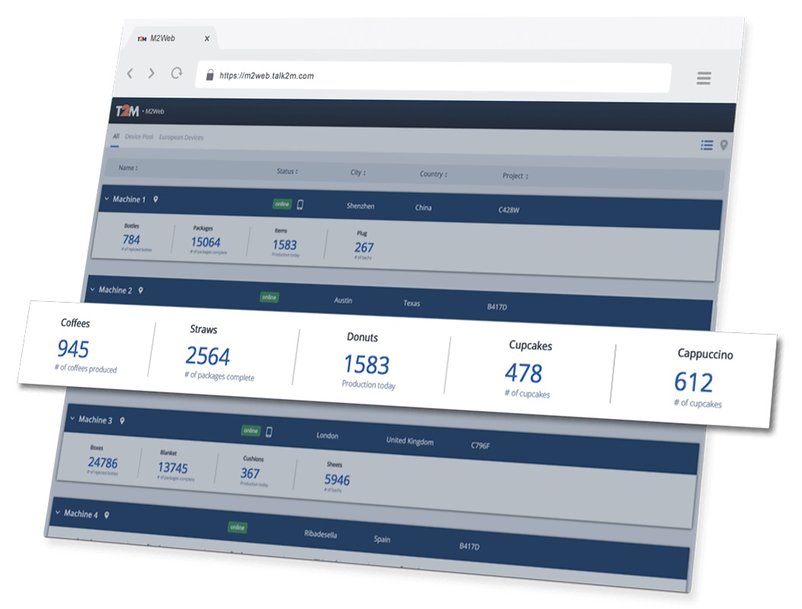Expand Machine 4 row chevron

[58, 512]
